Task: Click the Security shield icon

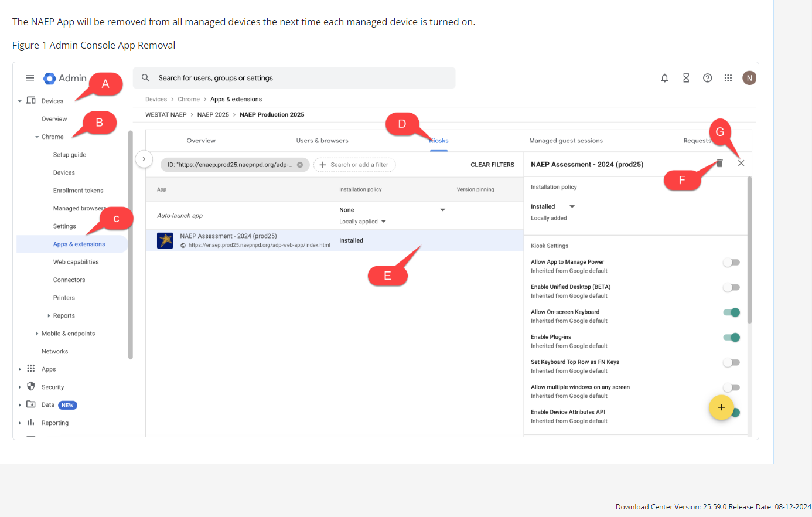Action: (31, 386)
